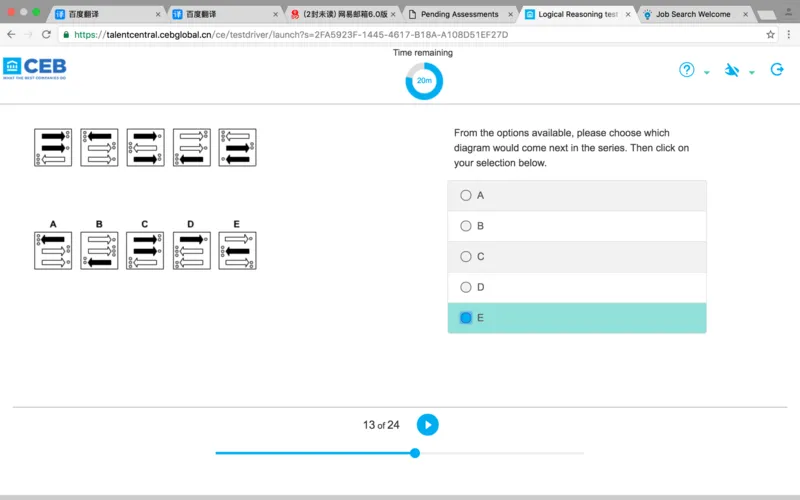Expand the notifications bell dropdown arrow
The width and height of the screenshot is (800, 500).
(x=752, y=73)
